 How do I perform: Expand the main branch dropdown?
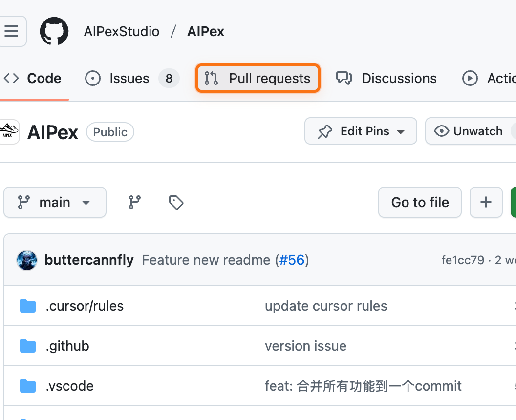tap(55, 202)
